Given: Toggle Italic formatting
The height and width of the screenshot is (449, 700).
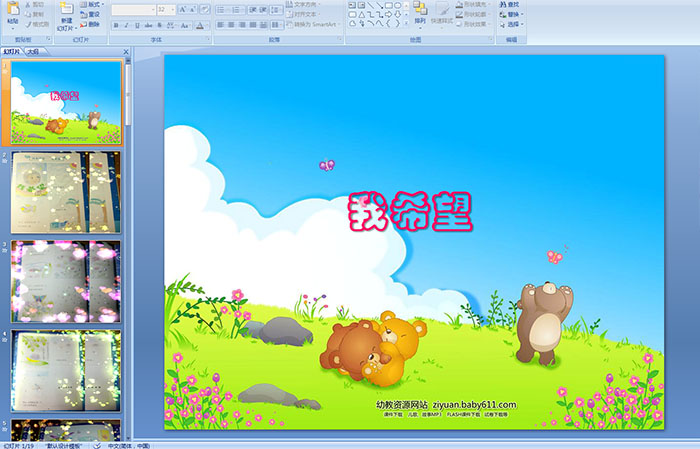Looking at the screenshot, I should (x=126, y=25).
